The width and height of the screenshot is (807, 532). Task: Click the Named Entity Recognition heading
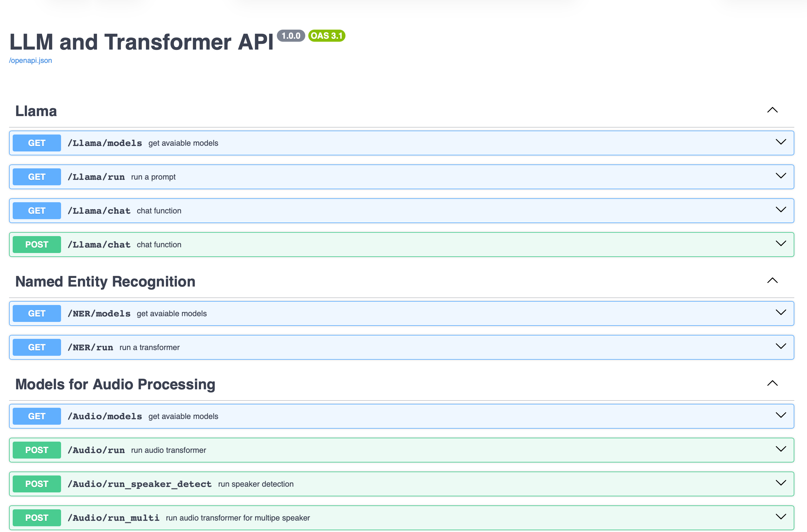[105, 281]
